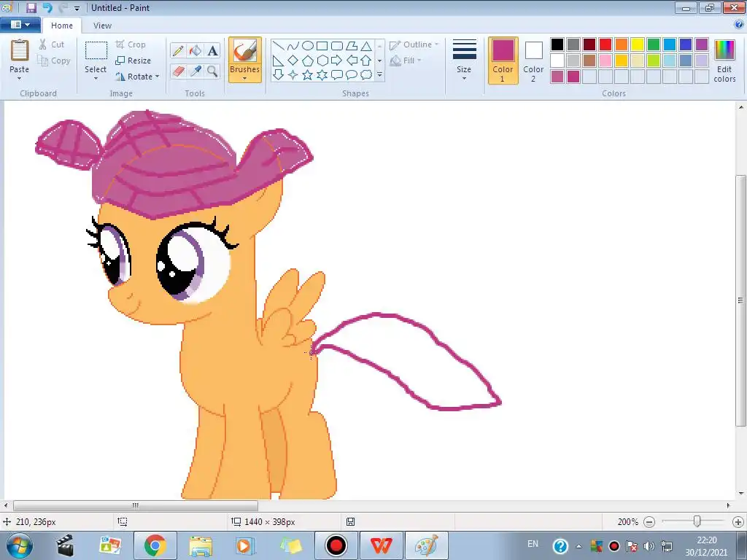Open Paint Help question mark icon
The height and width of the screenshot is (560, 747).
tap(739, 24)
